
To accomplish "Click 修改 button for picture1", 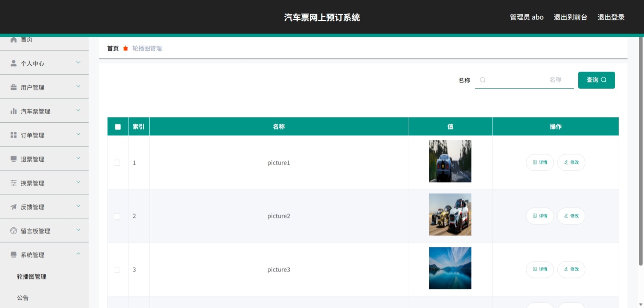I will (x=571, y=162).
